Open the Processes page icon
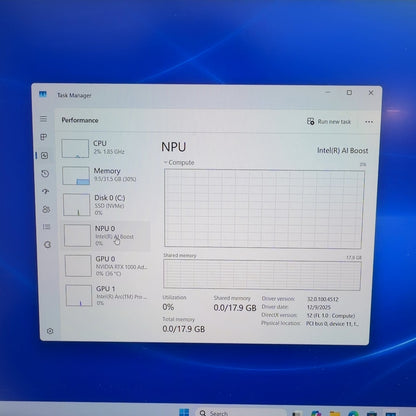Image resolution: width=416 pixels, height=416 pixels. pyautogui.click(x=44, y=137)
